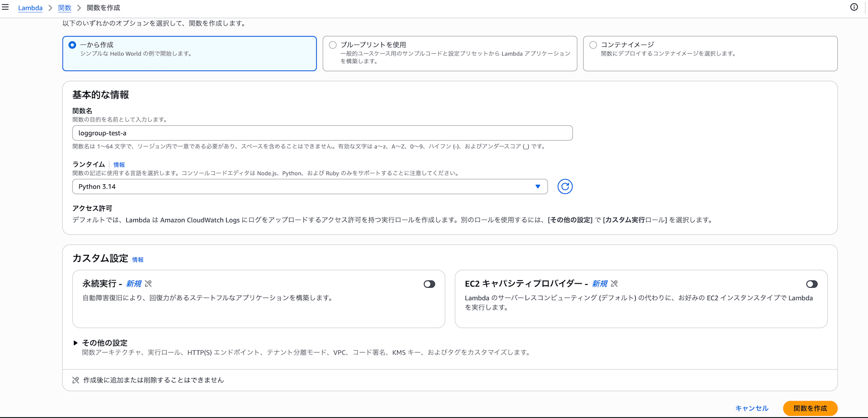Refresh the runtime list with the reload icon

click(565, 186)
